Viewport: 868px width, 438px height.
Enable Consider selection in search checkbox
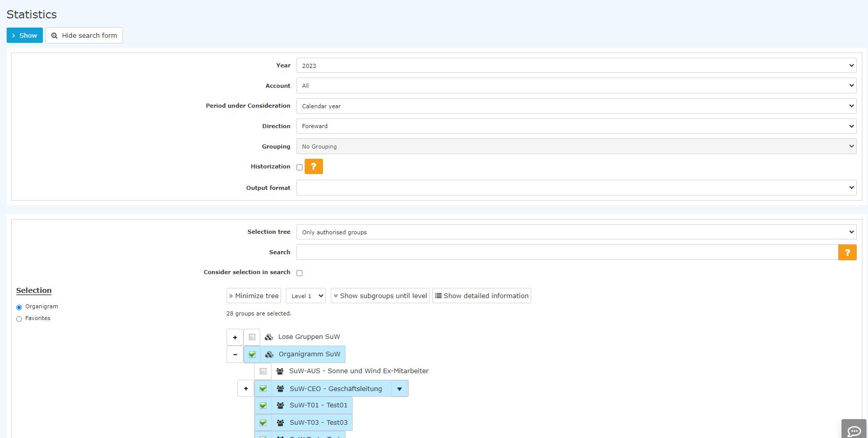[x=300, y=273]
